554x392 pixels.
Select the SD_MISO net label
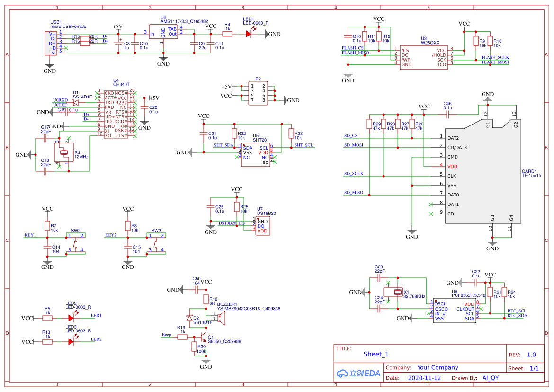pyautogui.click(x=354, y=193)
